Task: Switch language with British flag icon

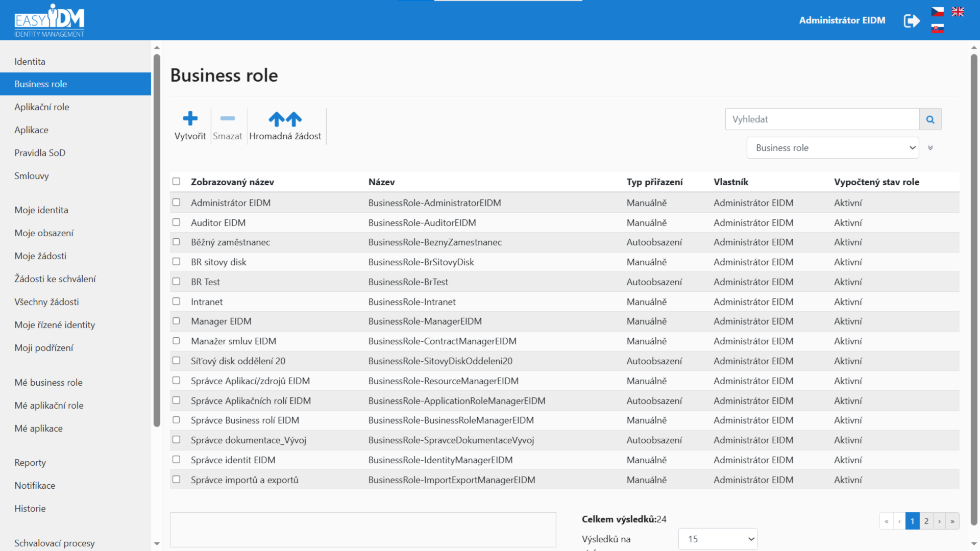Action: pyautogui.click(x=958, y=12)
